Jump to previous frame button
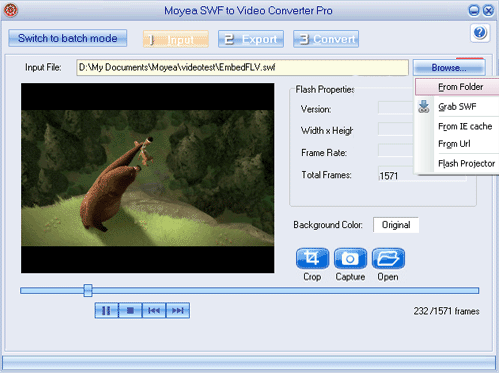499x373 pixels. point(154,311)
